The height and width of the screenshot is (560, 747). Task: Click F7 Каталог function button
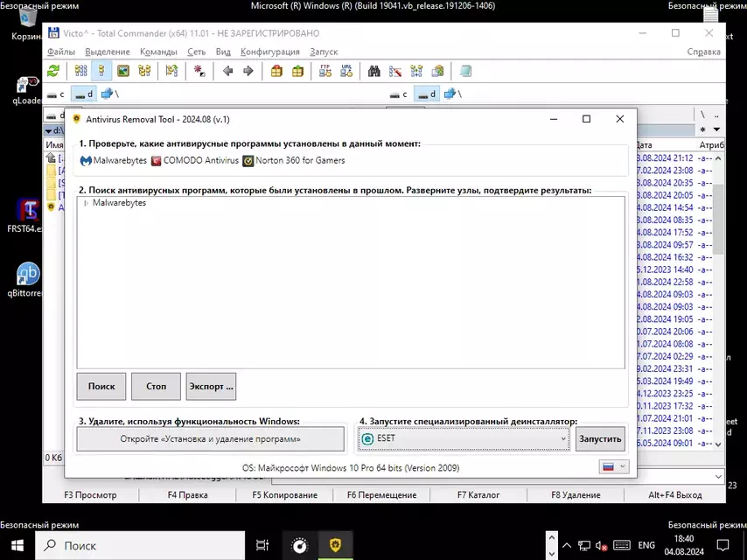coord(478,495)
